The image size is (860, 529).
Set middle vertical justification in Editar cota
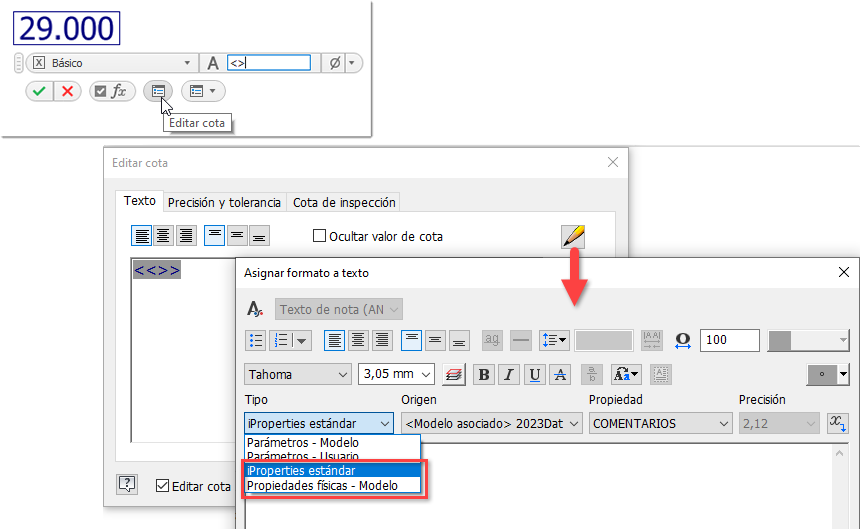point(237,236)
